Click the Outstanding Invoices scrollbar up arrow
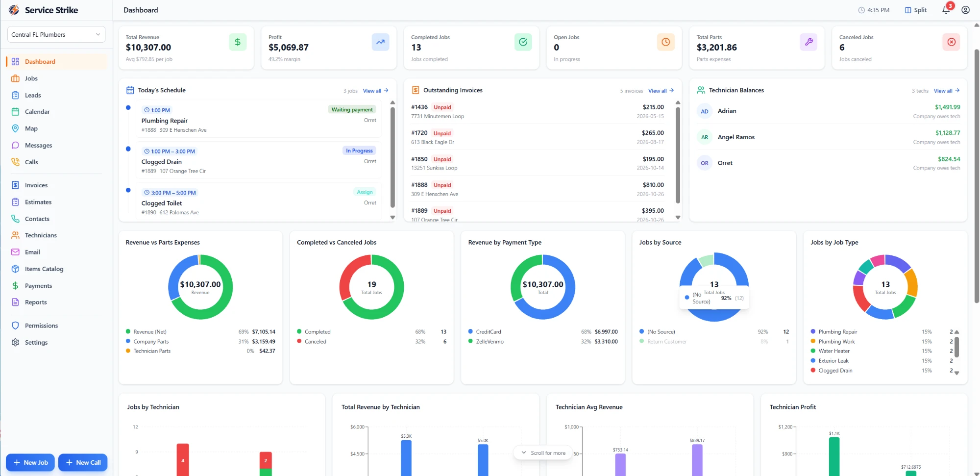 tap(678, 102)
